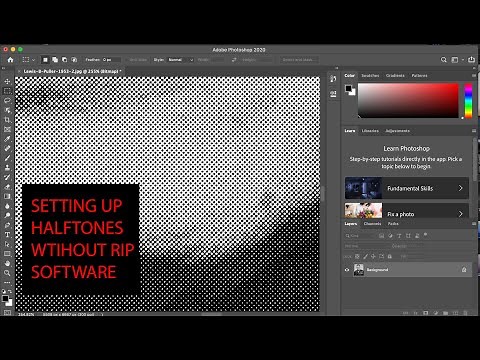480x360 pixels.
Task: Select the Blur tool
Action: coord(7,206)
